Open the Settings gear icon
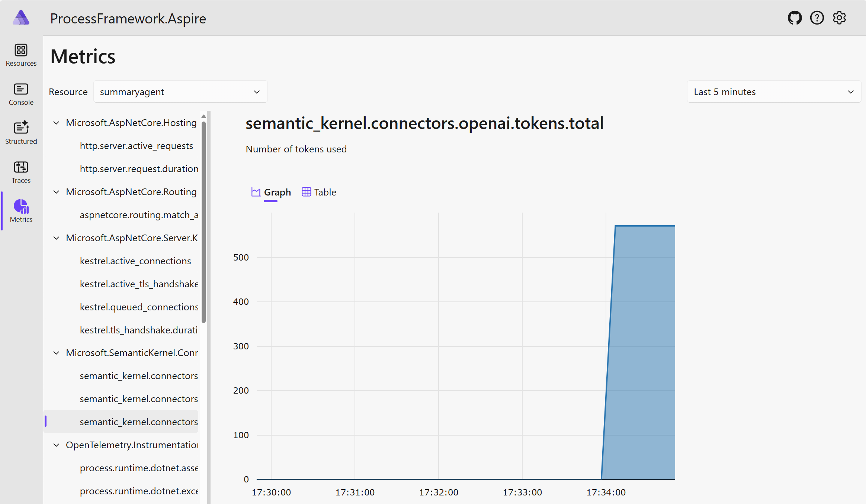866x504 pixels. point(839,18)
